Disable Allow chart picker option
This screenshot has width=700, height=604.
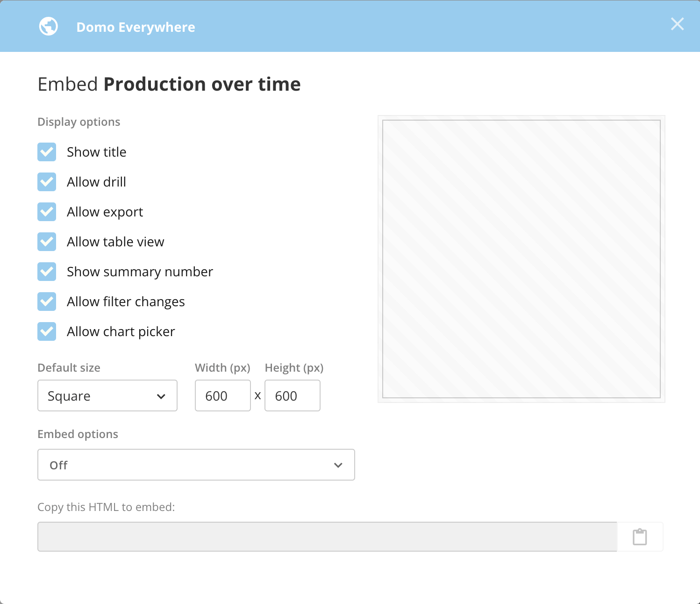(x=47, y=331)
